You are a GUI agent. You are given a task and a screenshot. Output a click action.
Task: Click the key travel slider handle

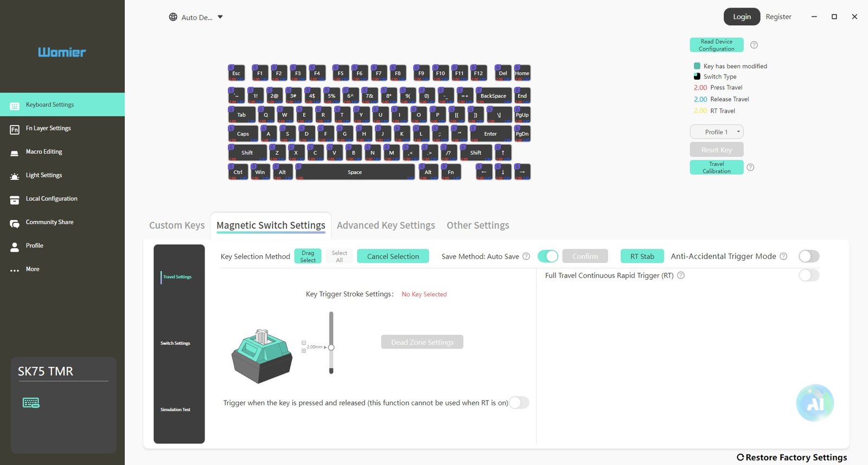pyautogui.click(x=331, y=347)
